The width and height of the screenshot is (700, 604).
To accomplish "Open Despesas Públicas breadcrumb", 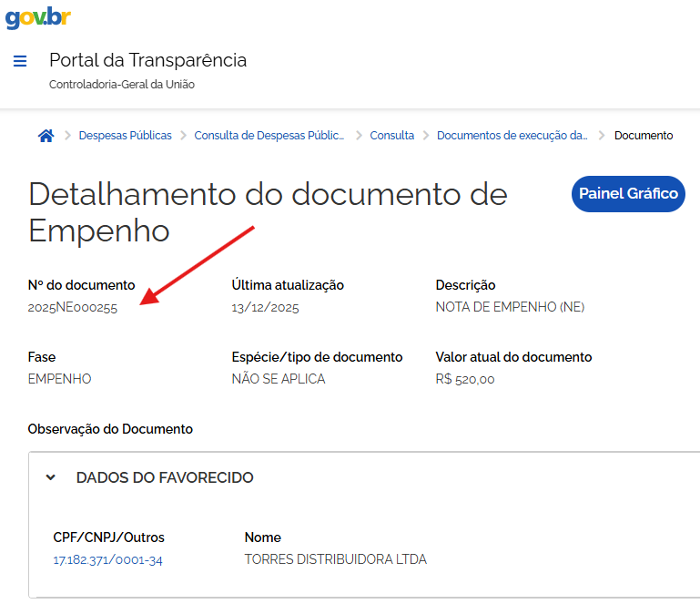I will [125, 136].
